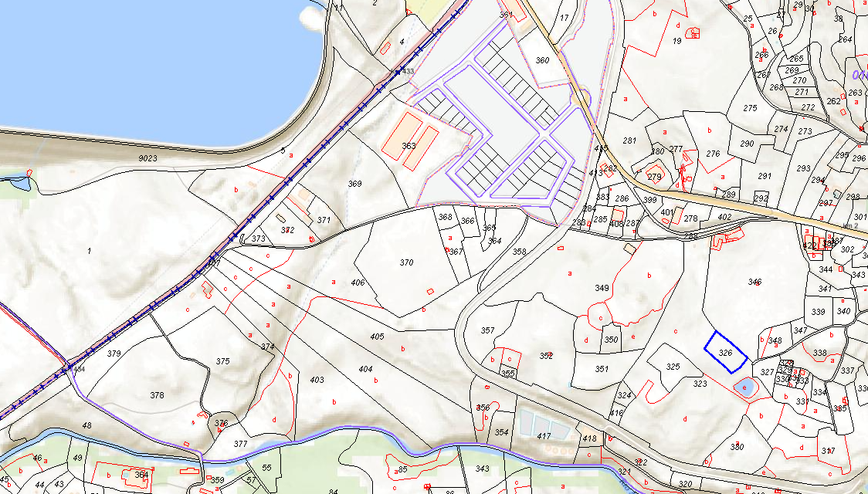The height and width of the screenshot is (494, 868).
Task: Click parcel 290 in the upper right
Action: (747, 144)
